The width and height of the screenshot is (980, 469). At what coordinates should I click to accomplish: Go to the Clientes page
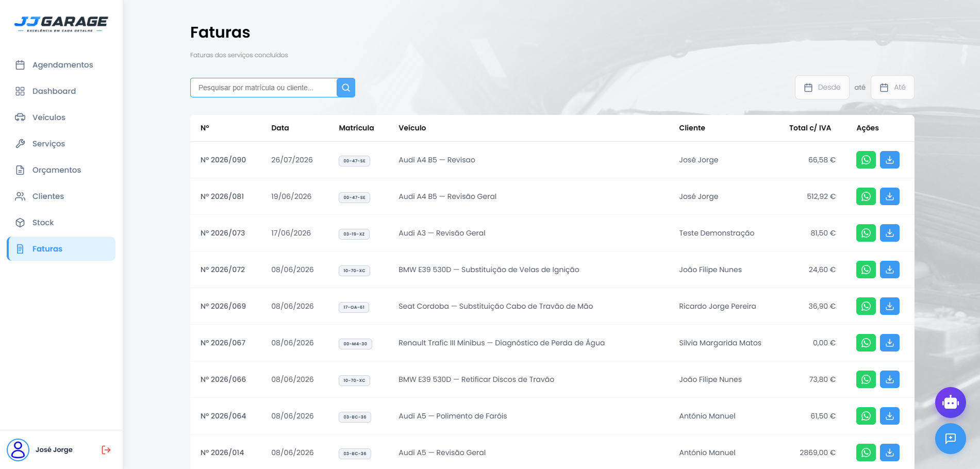pos(61,196)
